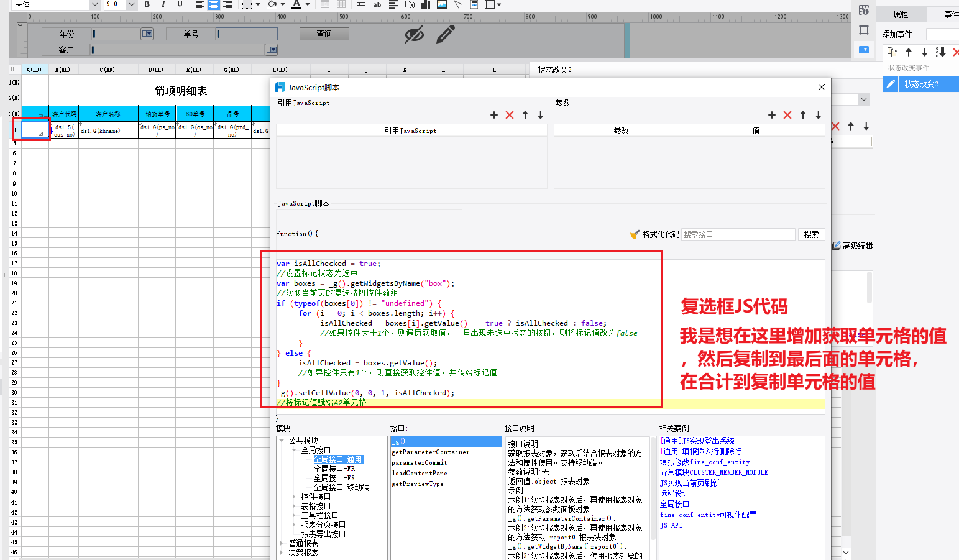The image size is (959, 560).
Task: Select 全局接口-移动端 in module tree
Action: [x=341, y=487]
